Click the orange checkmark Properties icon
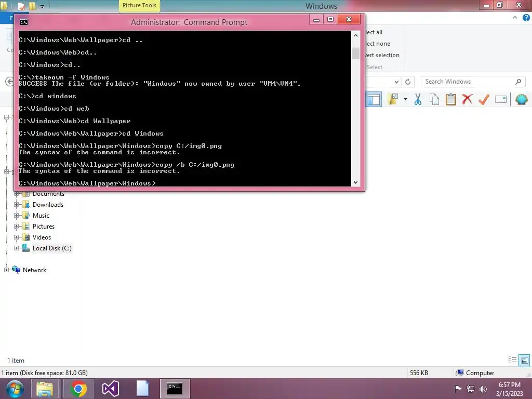This screenshot has width=532, height=399. [484, 99]
